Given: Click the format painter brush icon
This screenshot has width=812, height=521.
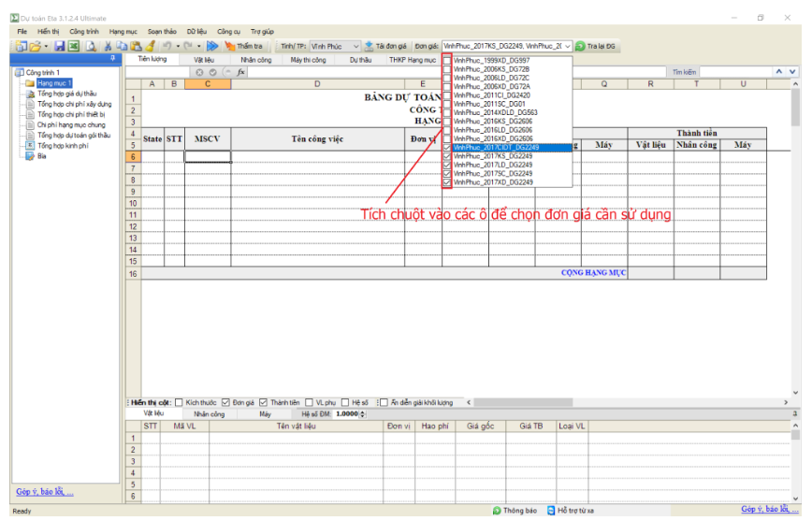Looking at the screenshot, I should 151,46.
